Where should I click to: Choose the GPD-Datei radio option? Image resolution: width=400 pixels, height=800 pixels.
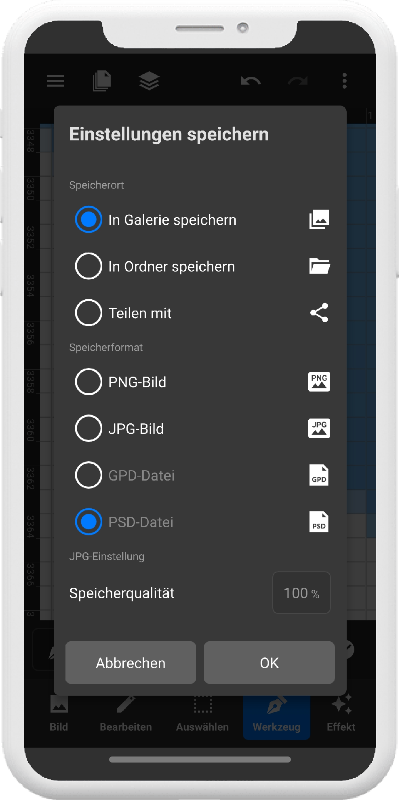pos(88,475)
